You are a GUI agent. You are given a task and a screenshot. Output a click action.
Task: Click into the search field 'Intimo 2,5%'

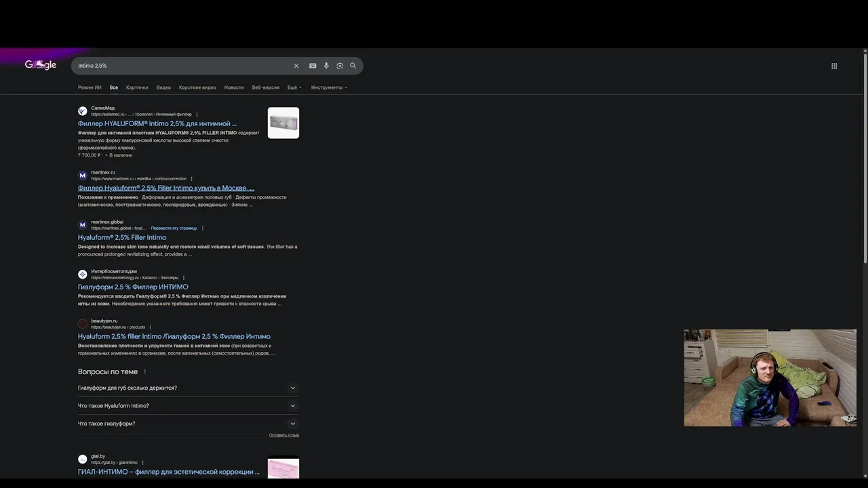coord(183,66)
